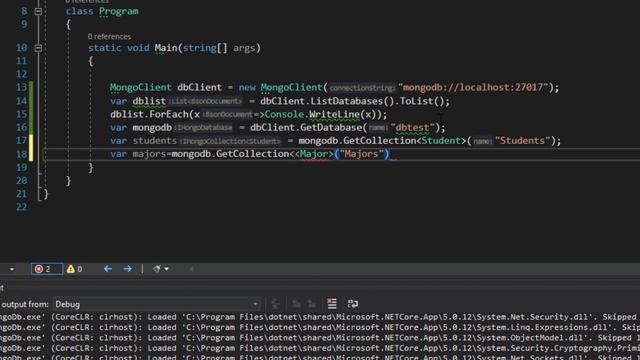Click 'dbClient' variable name on line 13
This screenshot has width=640, height=360.
point(199,87)
